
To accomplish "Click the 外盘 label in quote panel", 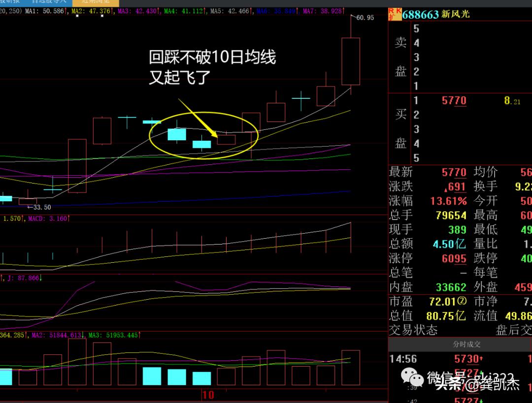I will pos(485,287).
